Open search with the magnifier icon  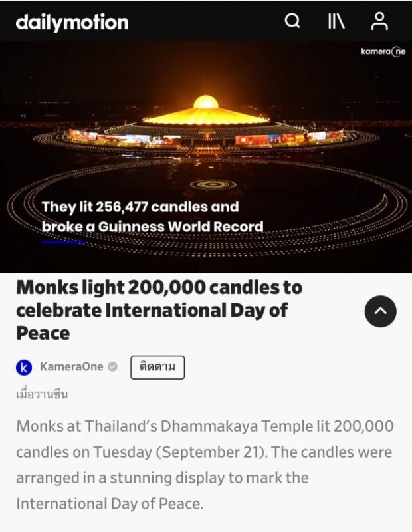[292, 21]
